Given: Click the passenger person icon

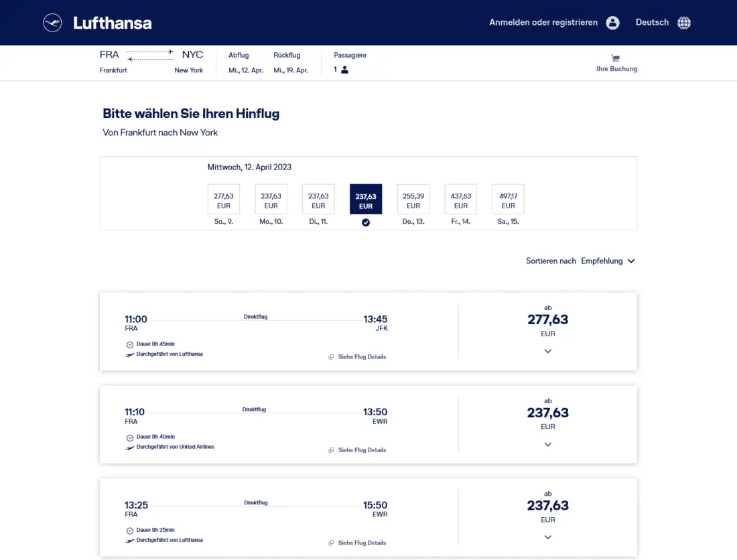Looking at the screenshot, I should pyautogui.click(x=344, y=70).
